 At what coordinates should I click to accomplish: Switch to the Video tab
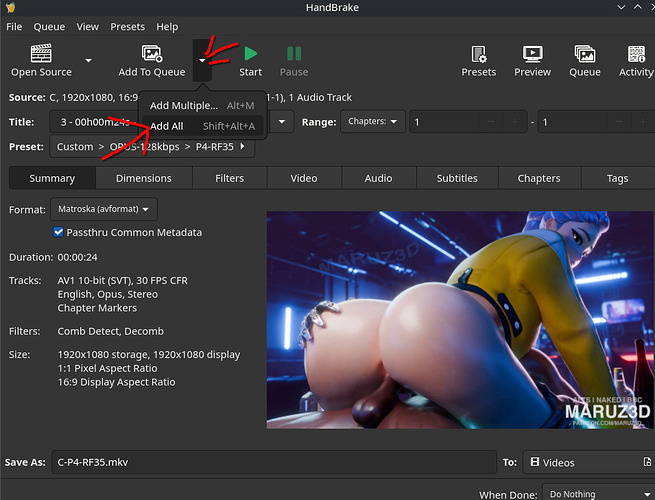pyautogui.click(x=304, y=178)
